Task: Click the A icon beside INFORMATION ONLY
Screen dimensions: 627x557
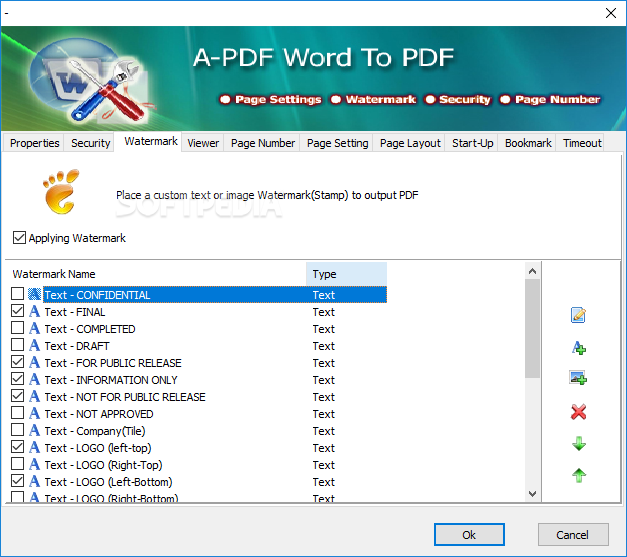Action: click(35, 379)
